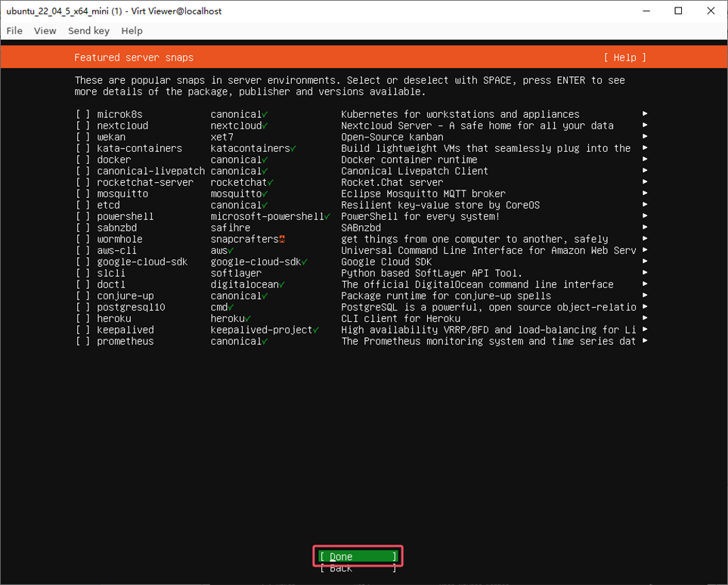Select the nextcloud snap checkbox
Viewport: 728px width, 585px height.
pyautogui.click(x=82, y=125)
